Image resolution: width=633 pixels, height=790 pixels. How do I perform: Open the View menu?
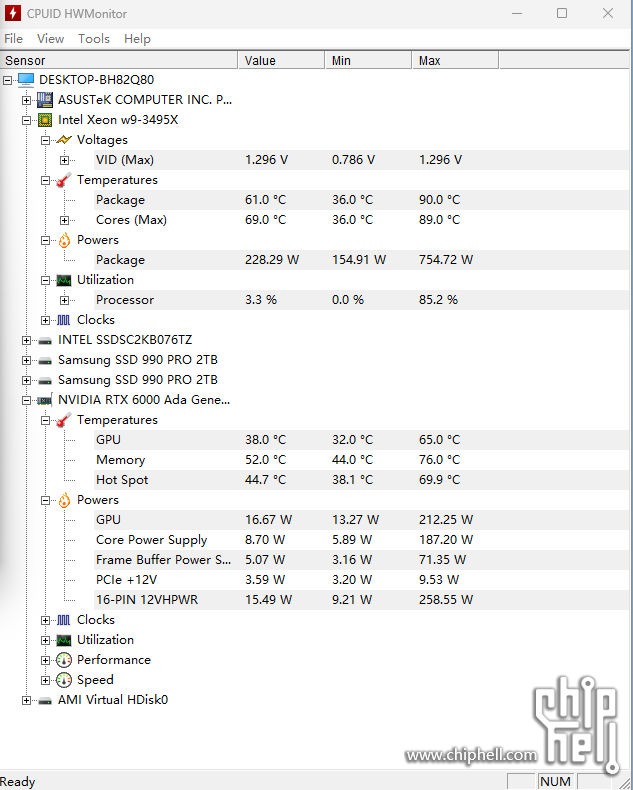(50, 39)
